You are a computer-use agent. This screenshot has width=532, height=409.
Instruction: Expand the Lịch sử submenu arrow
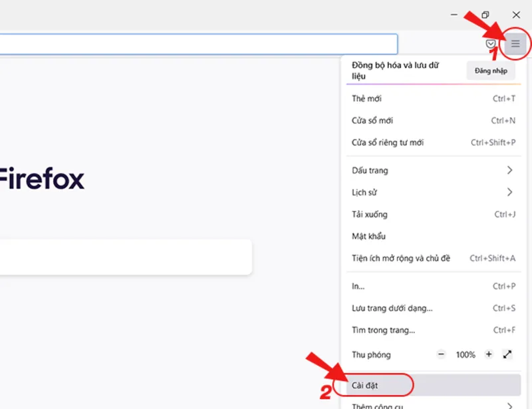tap(509, 192)
